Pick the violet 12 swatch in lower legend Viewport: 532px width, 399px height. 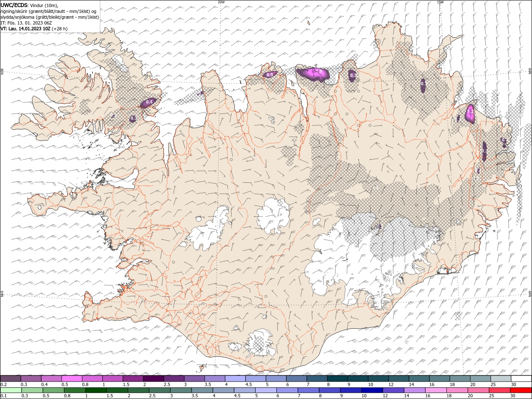click(x=393, y=390)
